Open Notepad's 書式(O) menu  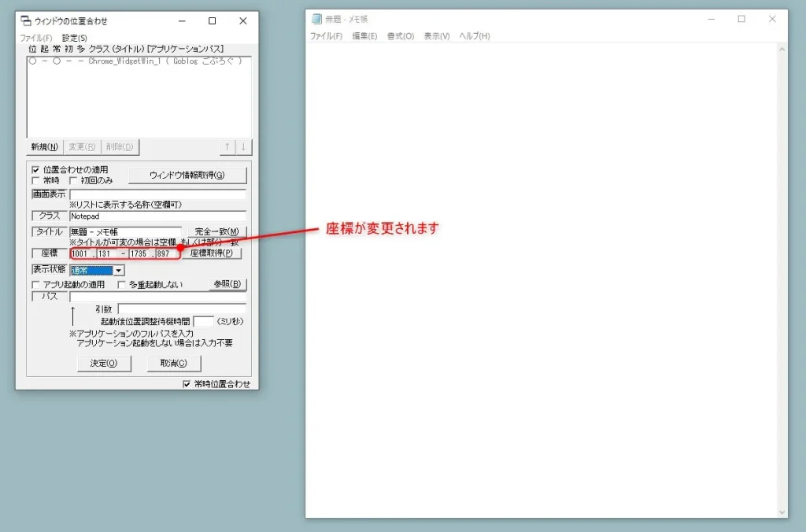[x=401, y=35]
